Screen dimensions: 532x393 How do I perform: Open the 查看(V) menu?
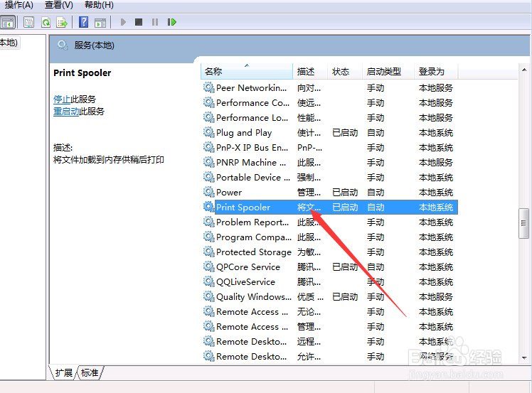click(59, 5)
